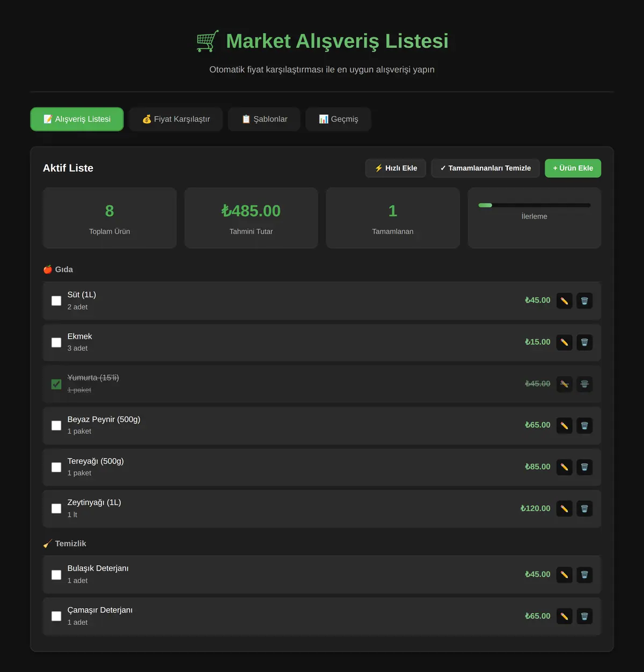Check the Çamaşır Deterjanı checkbox

pos(56,616)
